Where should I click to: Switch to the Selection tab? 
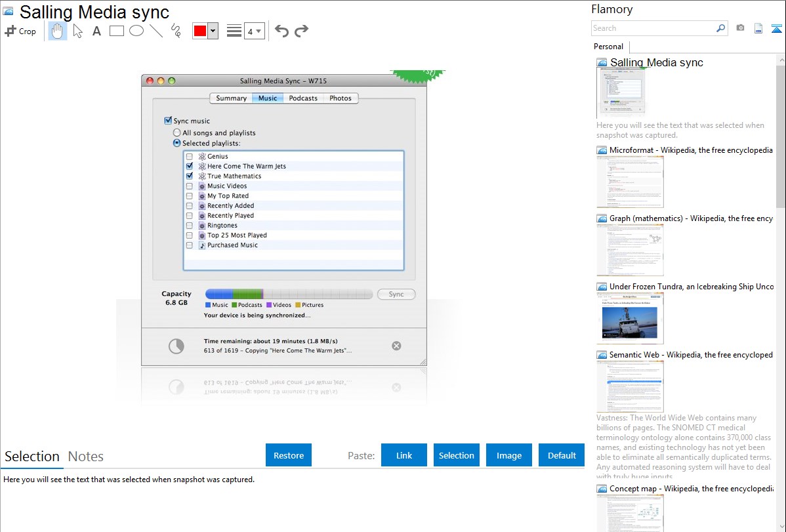tap(32, 457)
